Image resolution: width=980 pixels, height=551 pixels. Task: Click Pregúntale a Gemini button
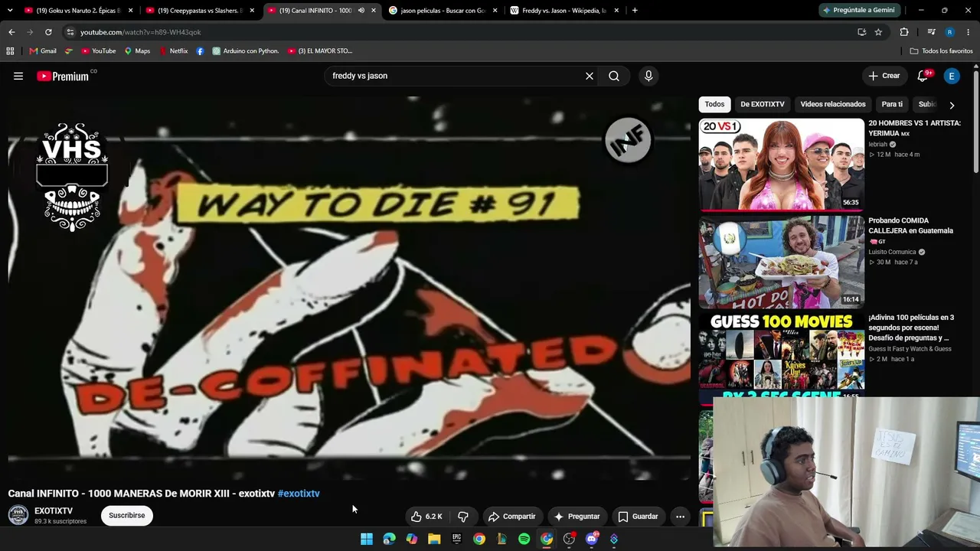tap(858, 11)
